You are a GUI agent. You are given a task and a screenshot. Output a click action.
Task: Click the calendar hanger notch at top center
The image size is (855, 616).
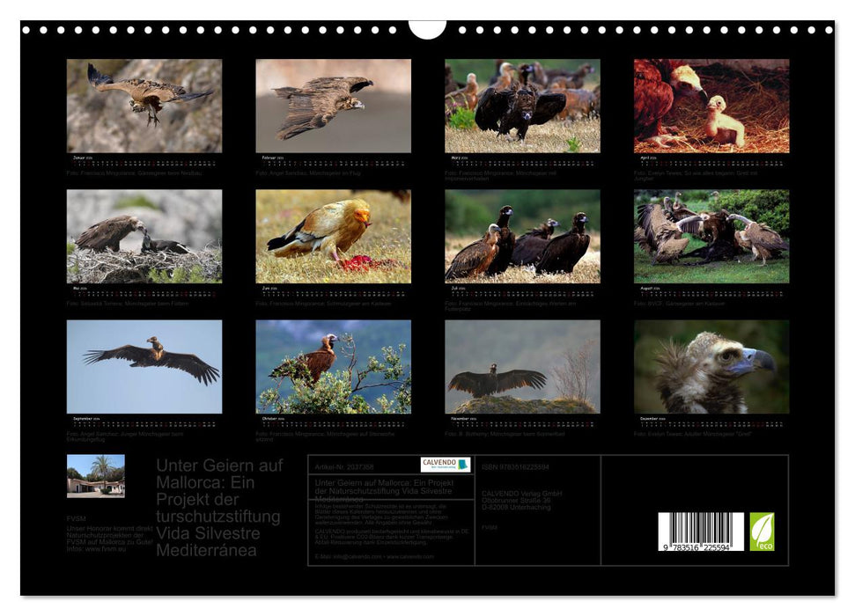427,30
